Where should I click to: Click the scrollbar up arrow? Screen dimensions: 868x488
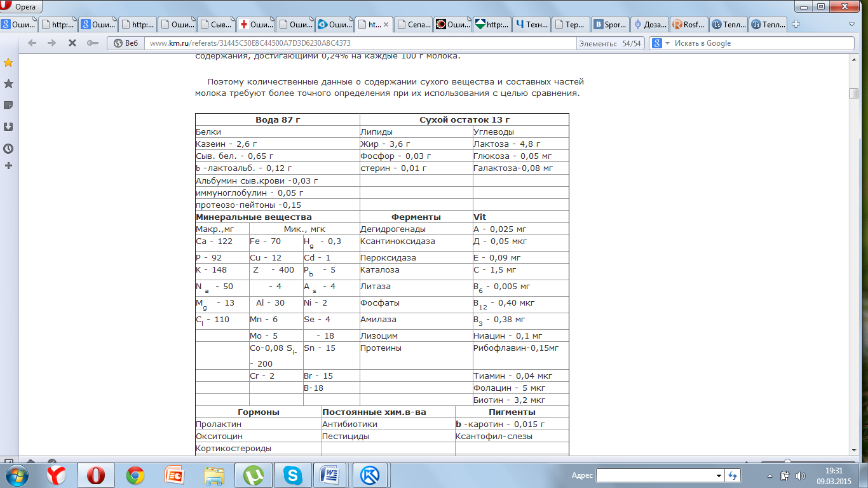[854, 59]
